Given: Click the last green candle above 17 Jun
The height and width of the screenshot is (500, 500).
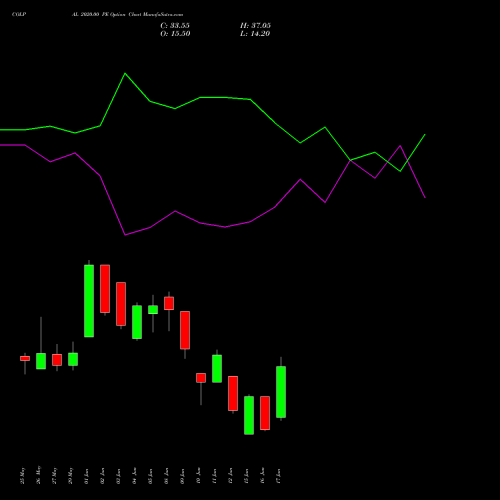Looking at the screenshot, I should (281, 392).
